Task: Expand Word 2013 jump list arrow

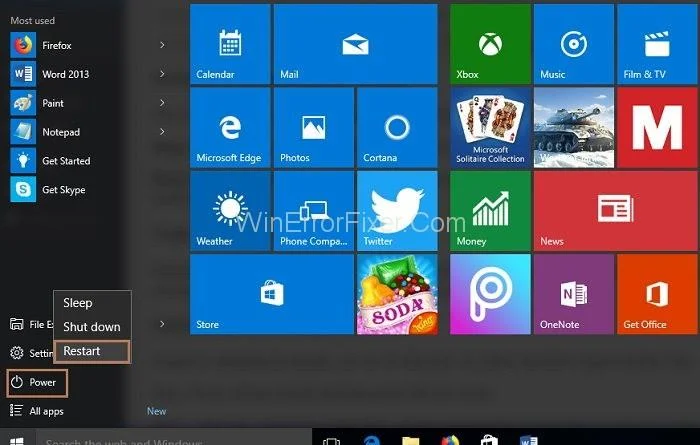Action: pos(162,74)
